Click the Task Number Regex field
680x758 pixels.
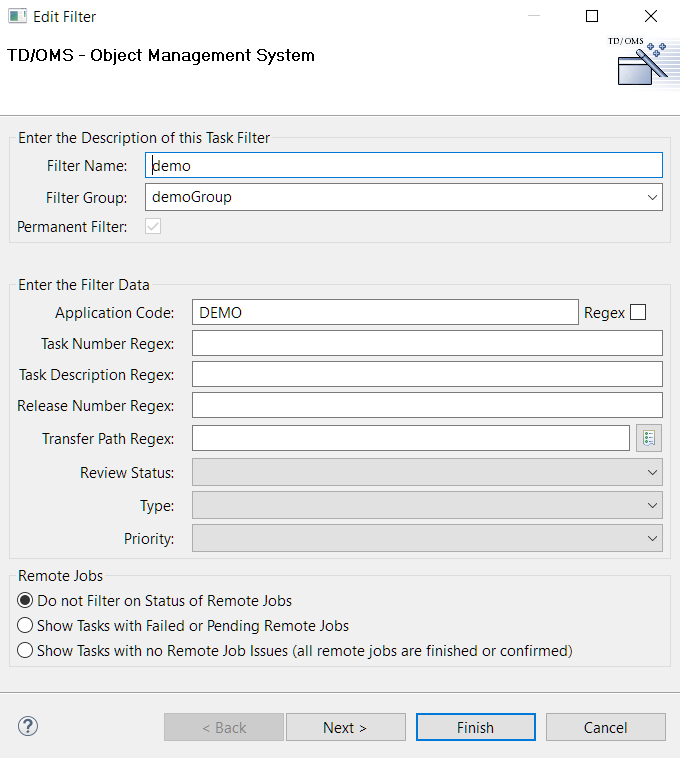pos(427,344)
